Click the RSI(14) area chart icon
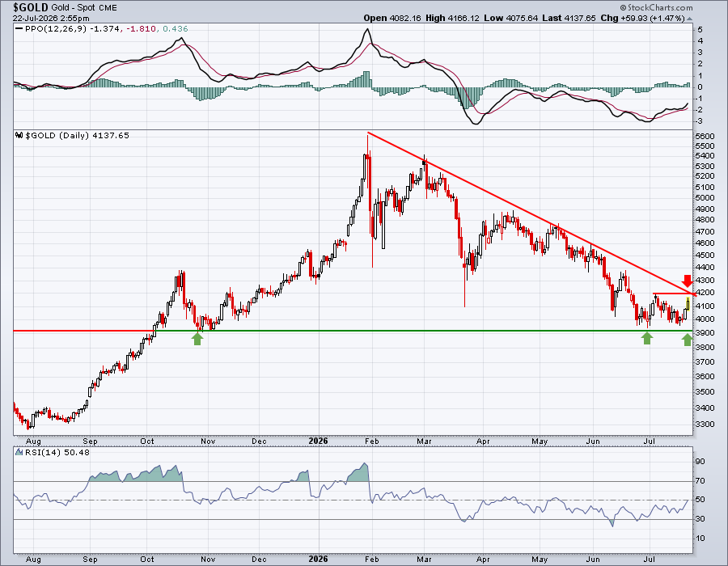728x566 pixels. click(19, 452)
